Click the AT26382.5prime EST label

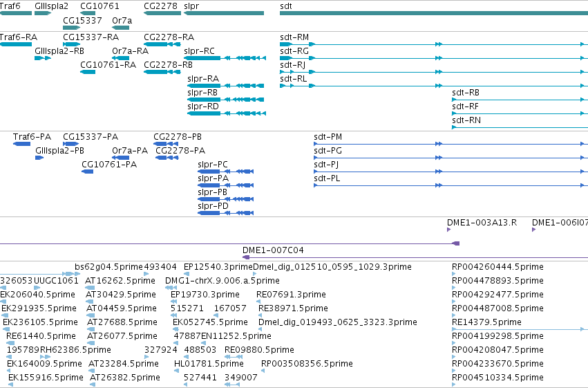[125, 378]
